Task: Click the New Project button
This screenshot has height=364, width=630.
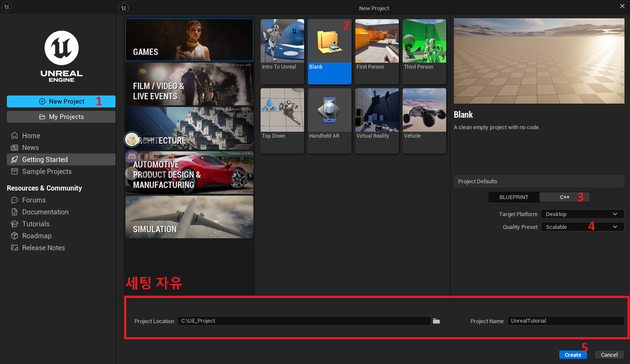Action: (61, 101)
